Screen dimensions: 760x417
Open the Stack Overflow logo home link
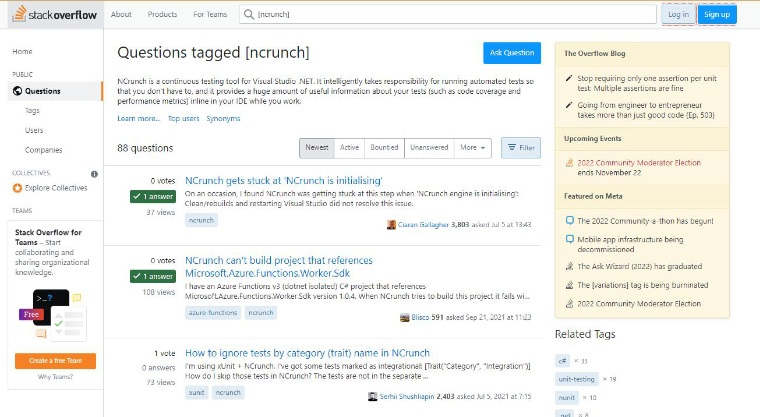55,14
